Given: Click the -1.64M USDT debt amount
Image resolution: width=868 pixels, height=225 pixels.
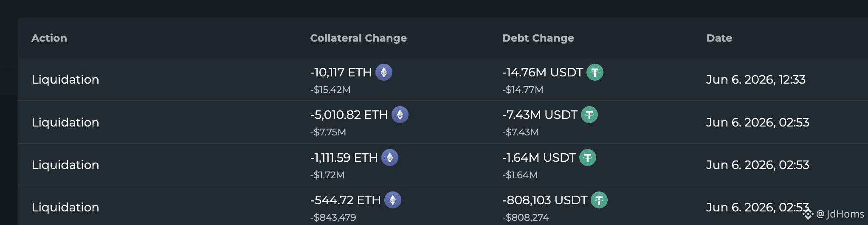Looking at the screenshot, I should [539, 157].
